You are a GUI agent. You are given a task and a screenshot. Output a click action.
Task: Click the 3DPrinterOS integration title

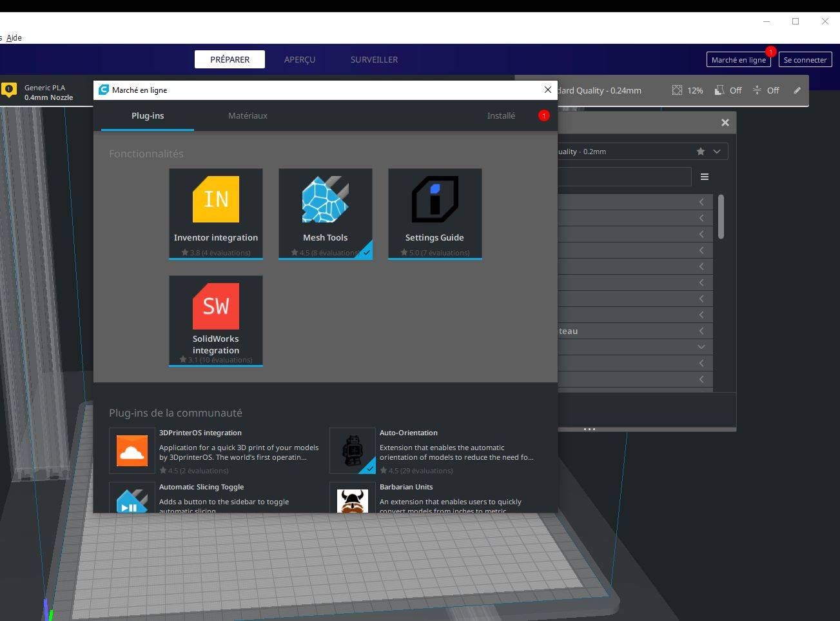(x=200, y=433)
